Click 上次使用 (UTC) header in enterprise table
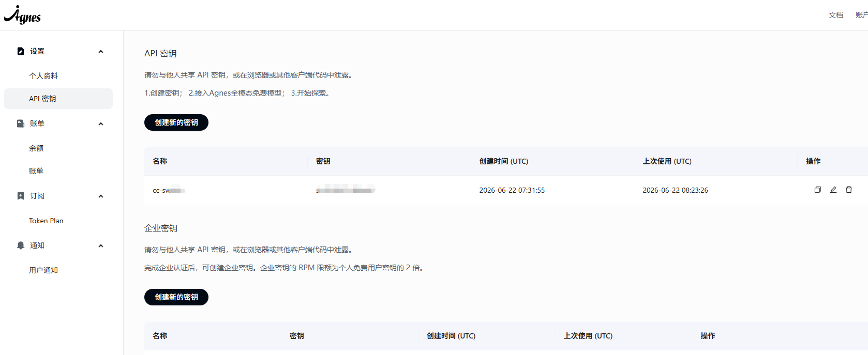 (x=588, y=336)
